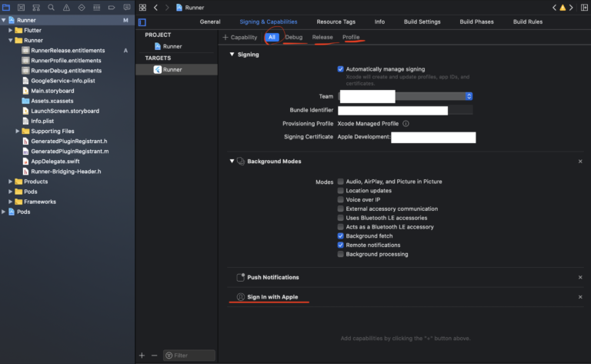The width and height of the screenshot is (591, 364).
Task: Remove the Sign In with Apple capability
Action: pos(580,297)
